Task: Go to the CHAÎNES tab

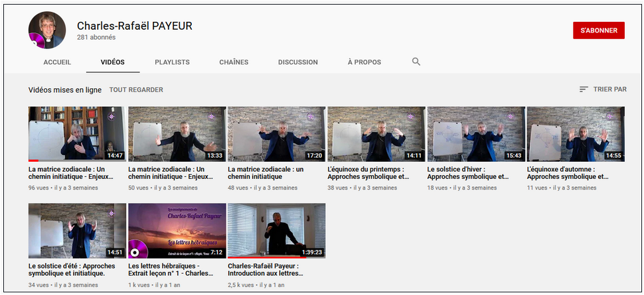Action: [234, 62]
